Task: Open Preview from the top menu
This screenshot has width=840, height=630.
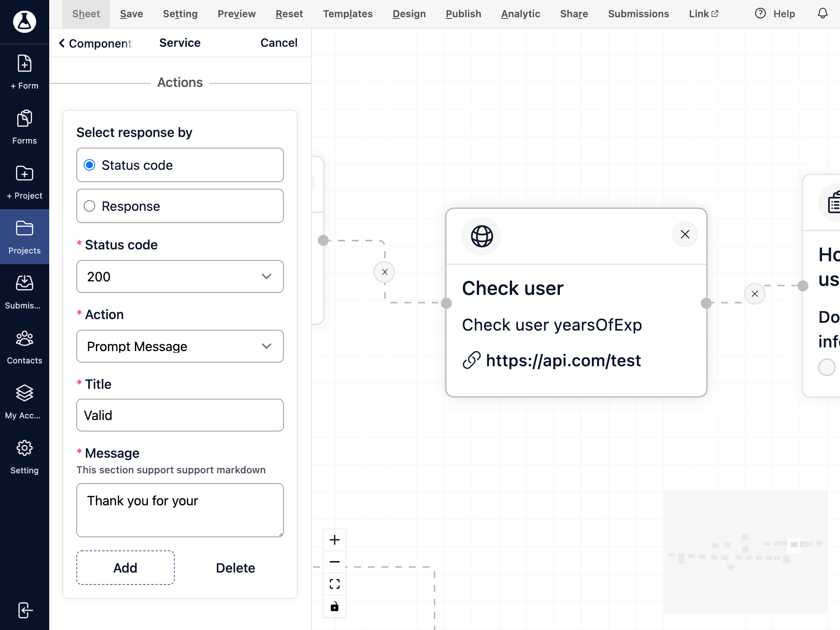Action: 237,14
